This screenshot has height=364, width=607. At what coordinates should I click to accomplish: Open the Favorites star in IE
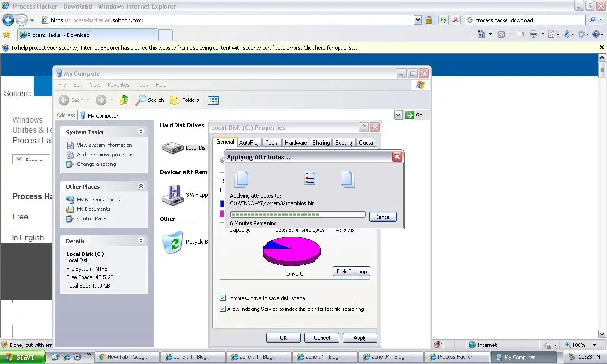click(x=6, y=35)
